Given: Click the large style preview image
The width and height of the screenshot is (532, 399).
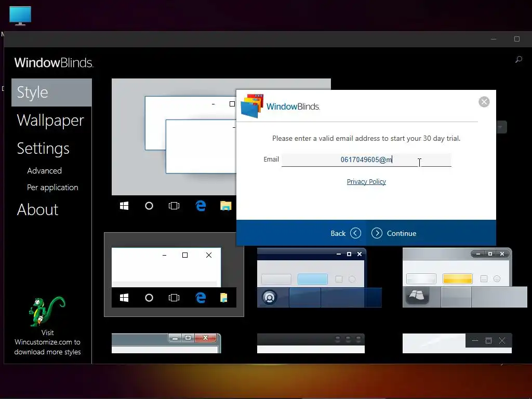Looking at the screenshot, I should click(x=174, y=137).
